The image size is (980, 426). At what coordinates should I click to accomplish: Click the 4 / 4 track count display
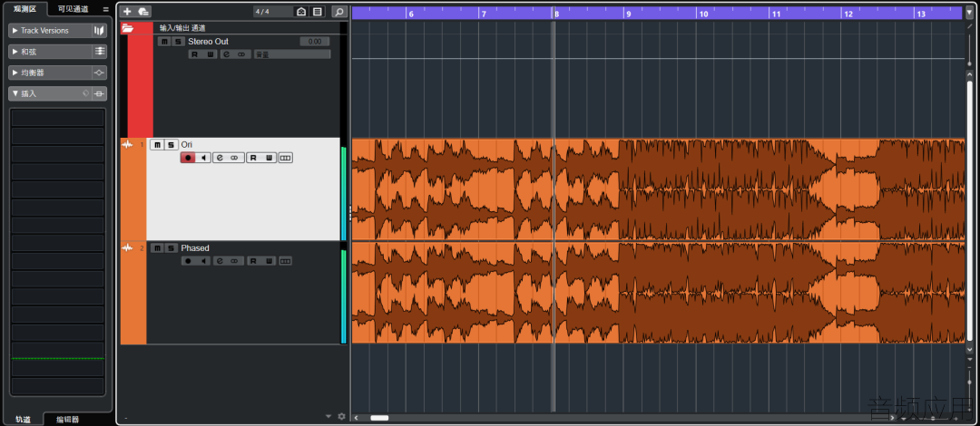coord(262,11)
